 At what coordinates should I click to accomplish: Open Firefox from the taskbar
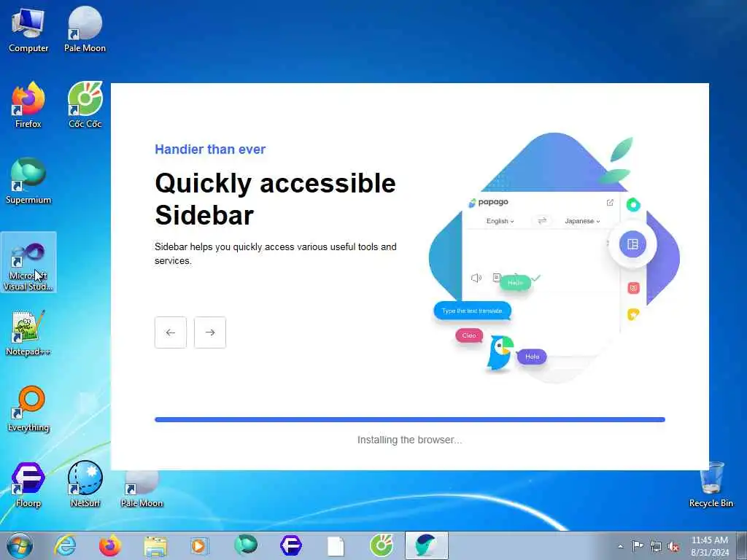[109, 545]
